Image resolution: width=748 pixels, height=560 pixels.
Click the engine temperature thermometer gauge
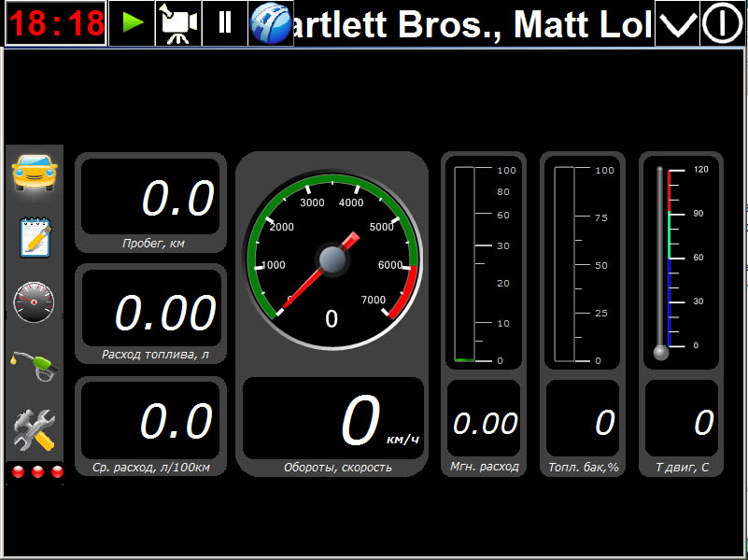pyautogui.click(x=681, y=261)
